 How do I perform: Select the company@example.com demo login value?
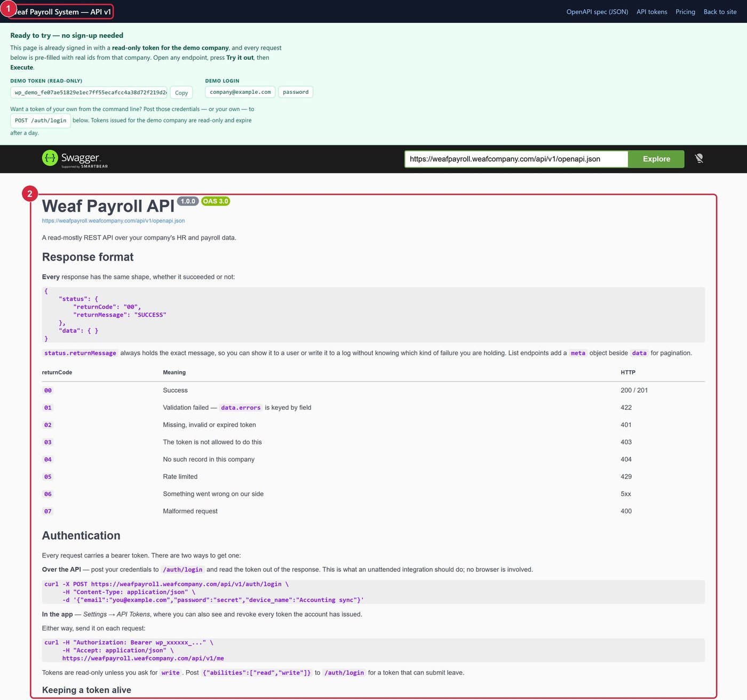(240, 92)
